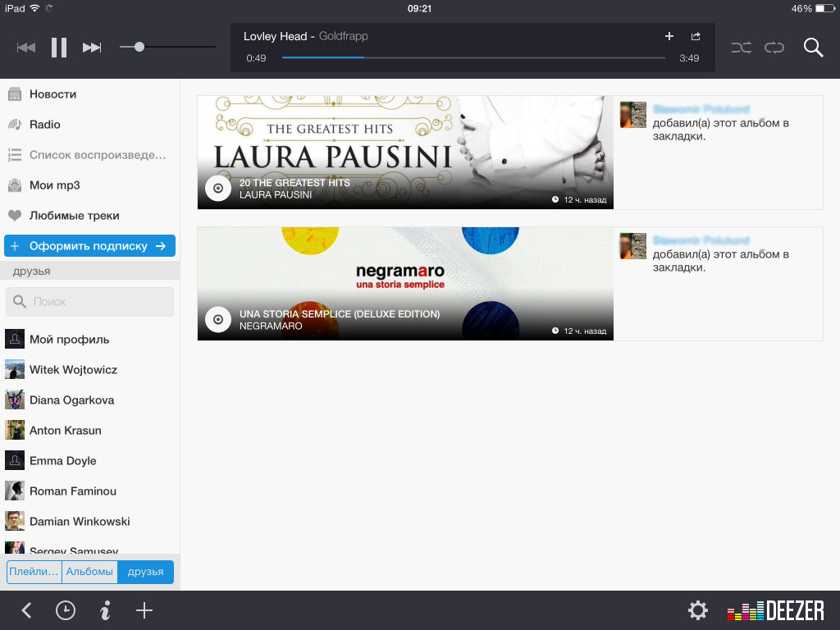
Task: Toggle shuffle mode
Action: (741, 48)
